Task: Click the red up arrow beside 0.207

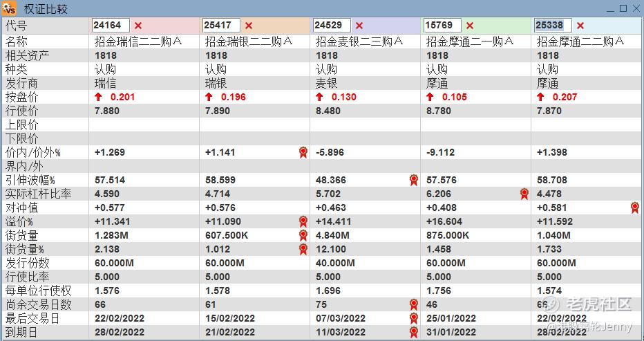Action: tap(540, 97)
